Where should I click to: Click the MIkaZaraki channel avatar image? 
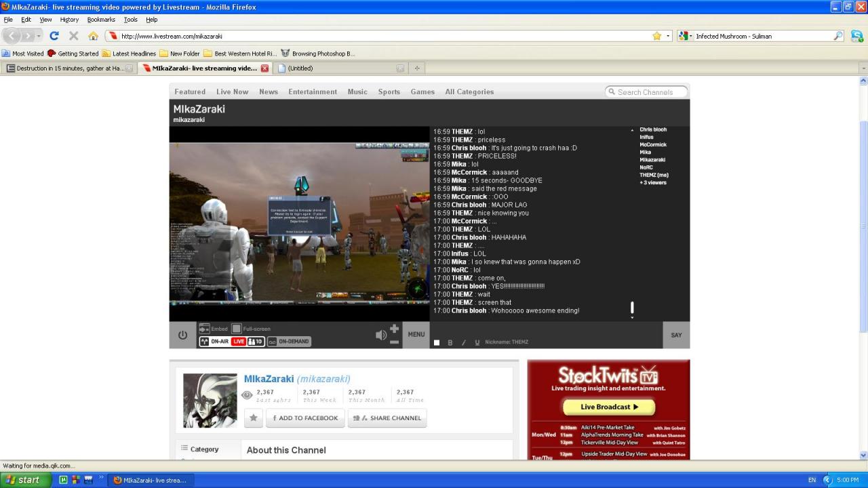(210, 401)
